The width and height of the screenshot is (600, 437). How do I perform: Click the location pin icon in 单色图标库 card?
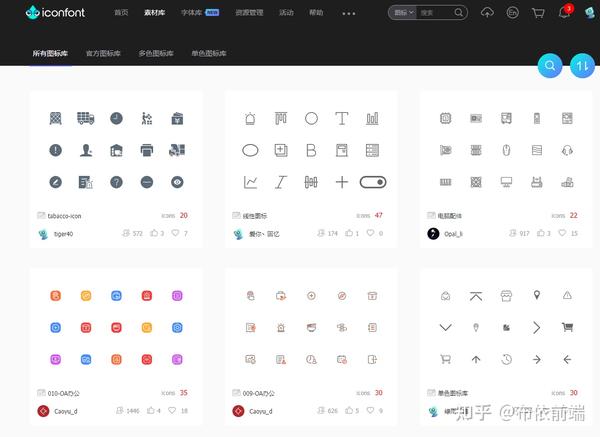pyautogui.click(x=537, y=295)
